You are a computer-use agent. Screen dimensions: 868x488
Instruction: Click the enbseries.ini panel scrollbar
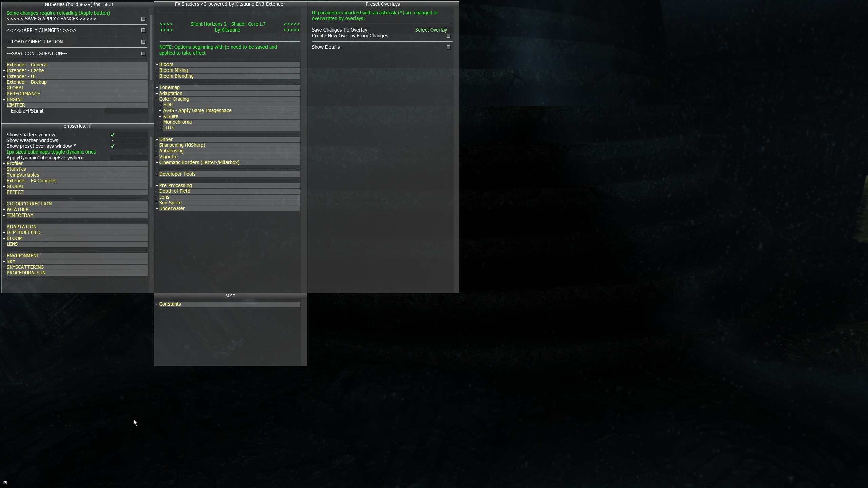click(151, 162)
